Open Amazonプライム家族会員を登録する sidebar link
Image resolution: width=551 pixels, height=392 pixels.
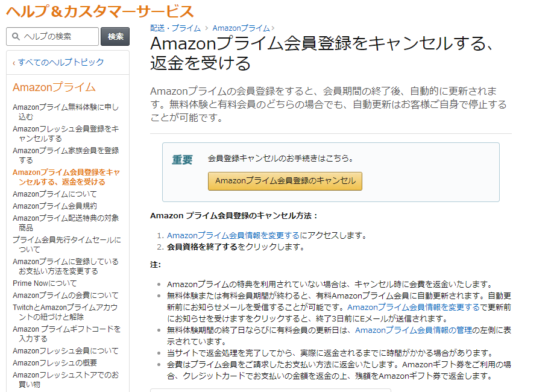(66, 156)
